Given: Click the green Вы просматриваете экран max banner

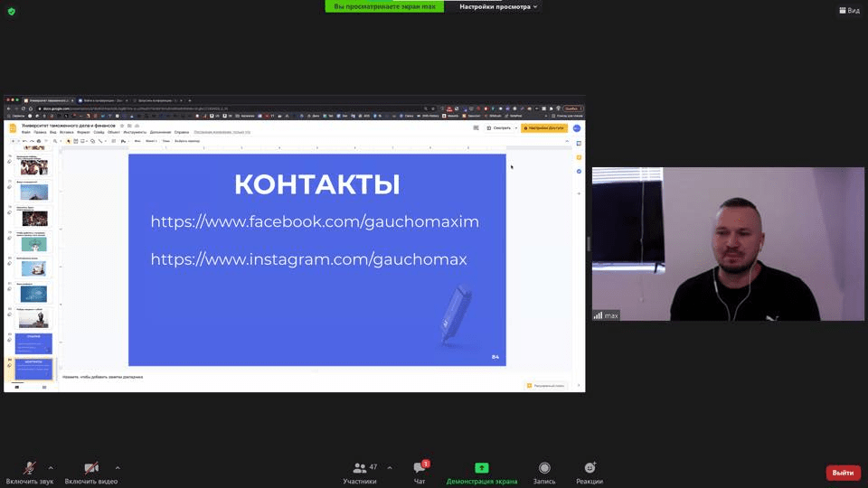Looking at the screenshot, I should click(384, 6).
